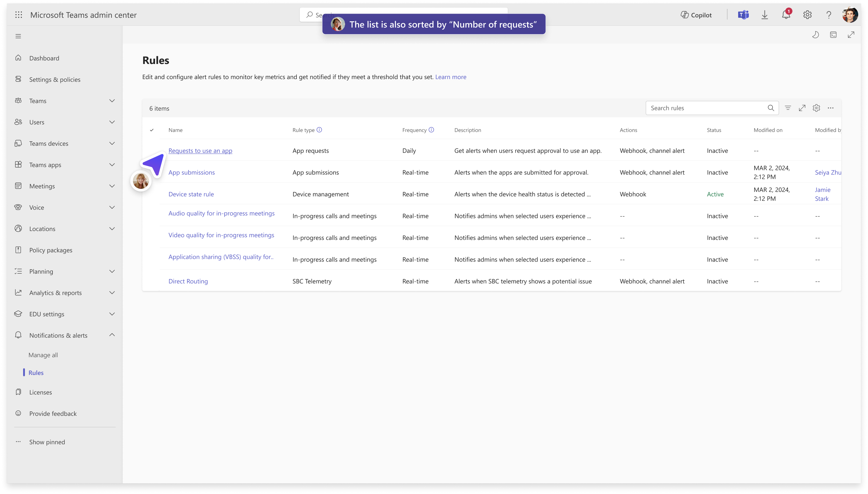Viewport: 868px width, 494px height.
Task: Select the Rules submenu item
Action: click(x=36, y=373)
